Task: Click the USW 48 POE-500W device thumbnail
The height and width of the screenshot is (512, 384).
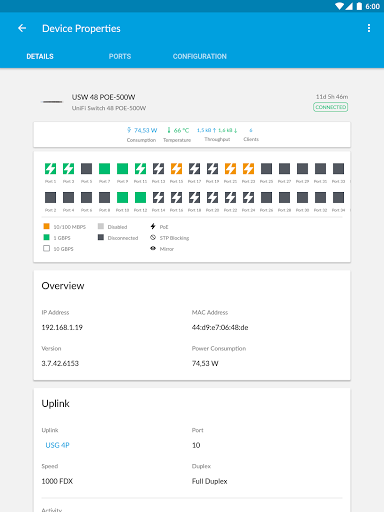Action: point(52,102)
